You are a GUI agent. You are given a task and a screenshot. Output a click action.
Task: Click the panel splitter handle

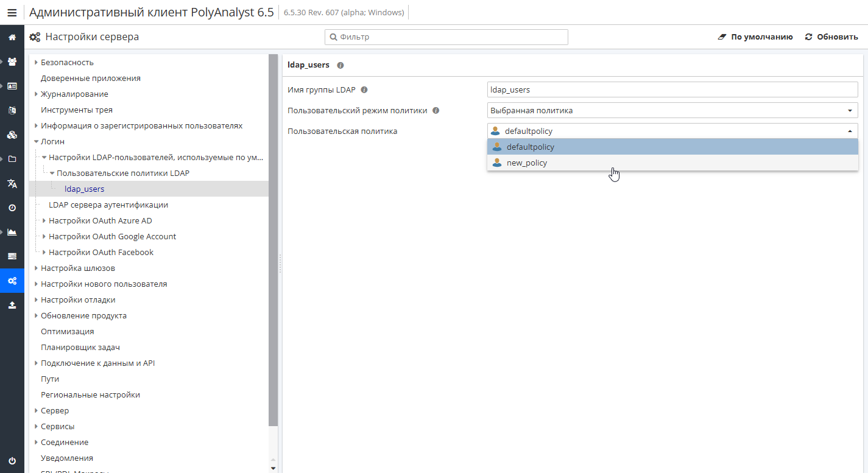280,264
